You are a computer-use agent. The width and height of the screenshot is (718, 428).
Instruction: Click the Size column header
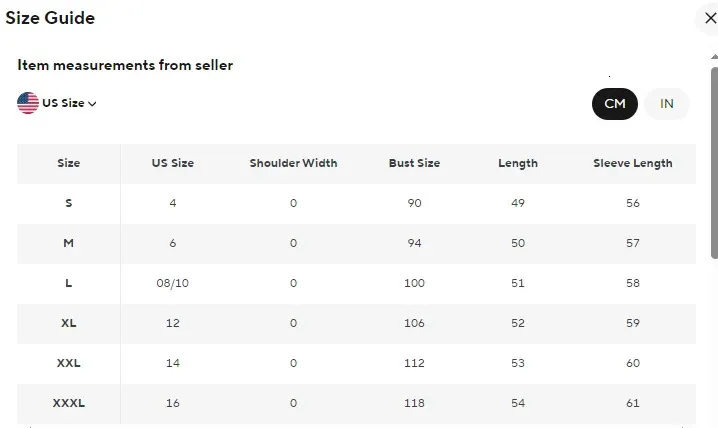(x=69, y=163)
